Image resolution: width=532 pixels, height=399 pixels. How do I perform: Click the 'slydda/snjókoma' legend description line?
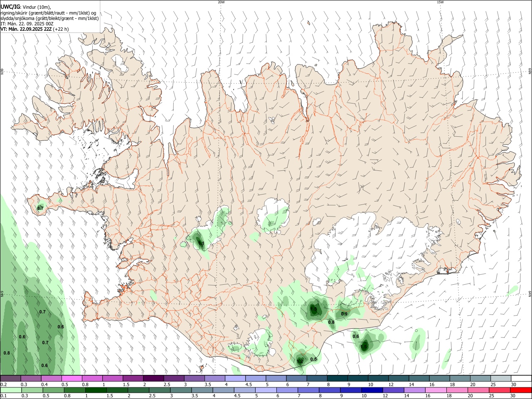[49, 18]
